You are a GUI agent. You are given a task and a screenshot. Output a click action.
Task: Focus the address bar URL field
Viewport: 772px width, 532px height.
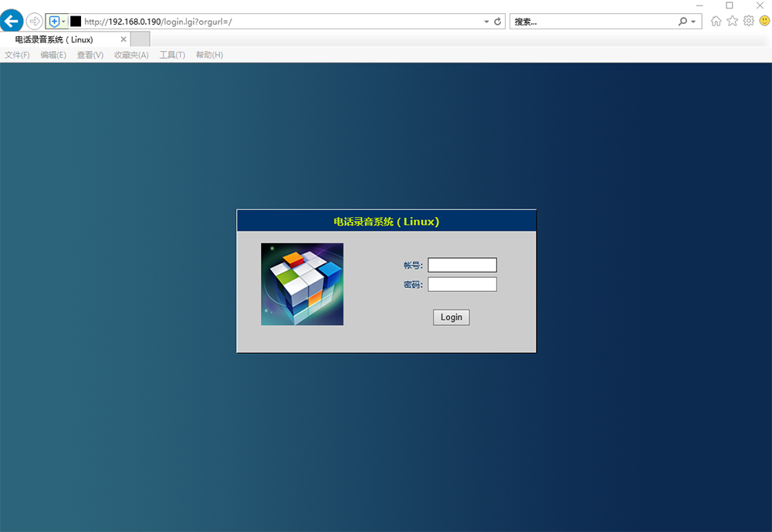[281, 22]
